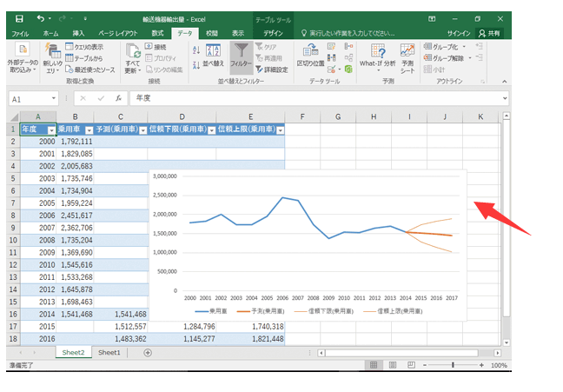Open the 乗用車 column filter dropdown
The height and width of the screenshot is (392, 563).
click(x=89, y=130)
